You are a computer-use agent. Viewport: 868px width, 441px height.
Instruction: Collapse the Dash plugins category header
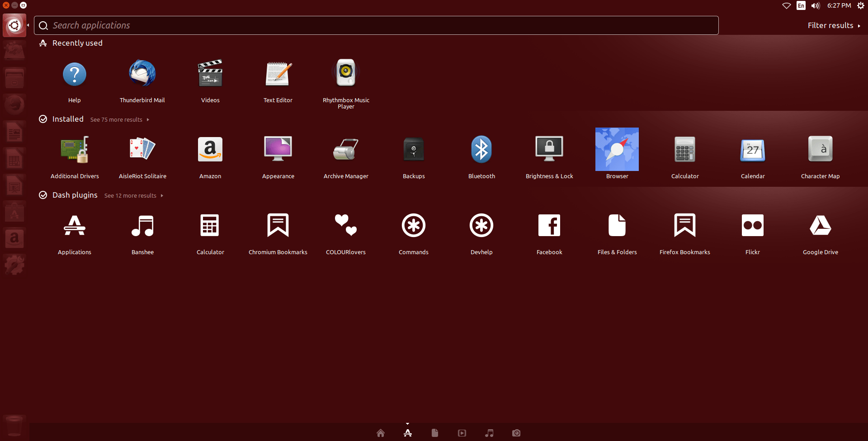[x=69, y=195]
